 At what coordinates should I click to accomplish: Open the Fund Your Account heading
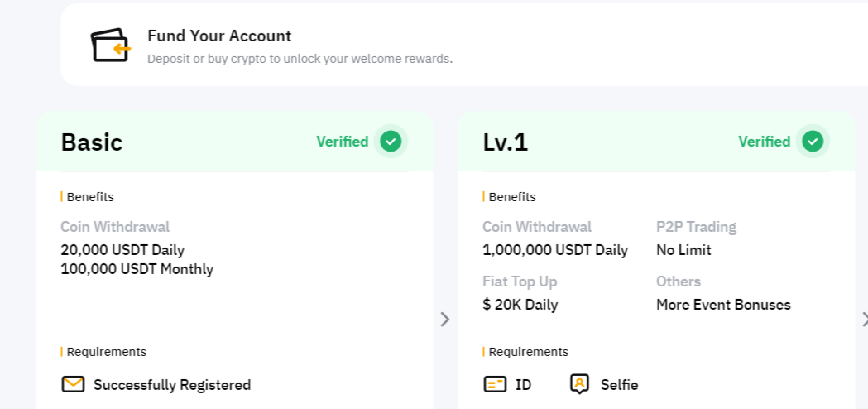pos(219,36)
